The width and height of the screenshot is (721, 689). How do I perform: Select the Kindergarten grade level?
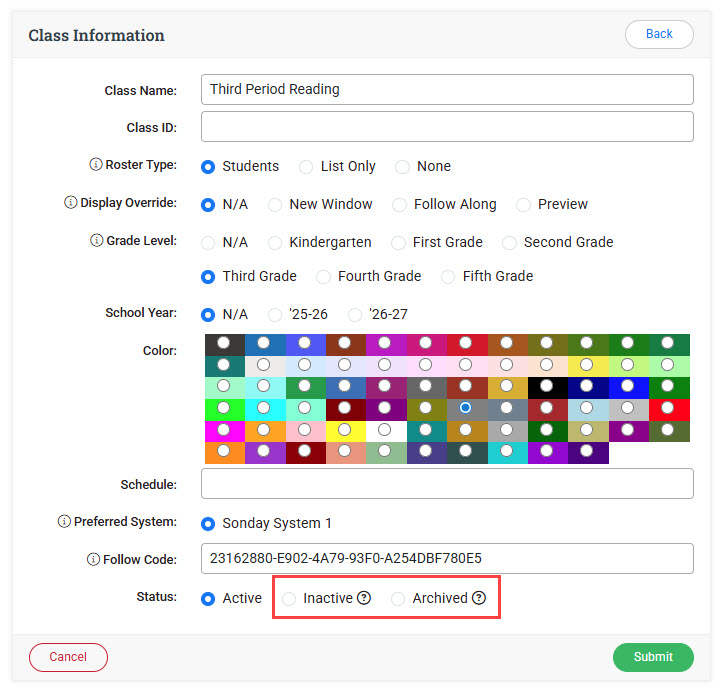pyautogui.click(x=275, y=242)
